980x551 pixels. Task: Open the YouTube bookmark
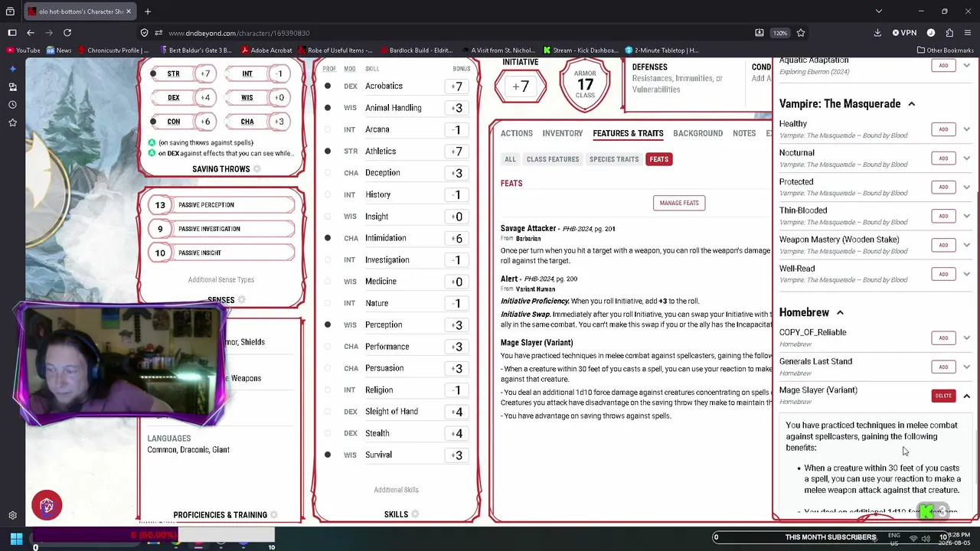click(23, 51)
